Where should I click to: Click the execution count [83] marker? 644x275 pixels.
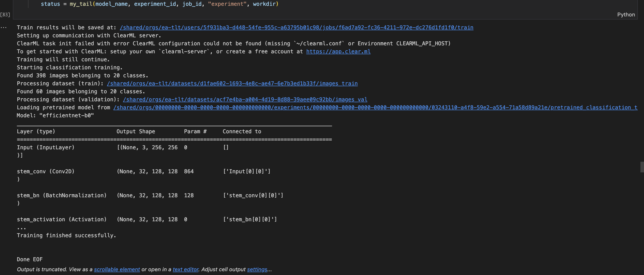pos(5,14)
